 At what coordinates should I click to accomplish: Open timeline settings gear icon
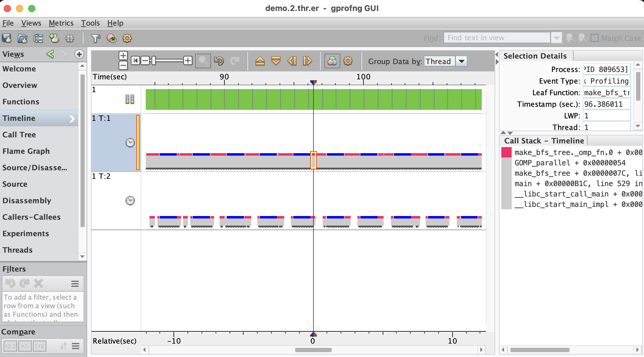[348, 61]
